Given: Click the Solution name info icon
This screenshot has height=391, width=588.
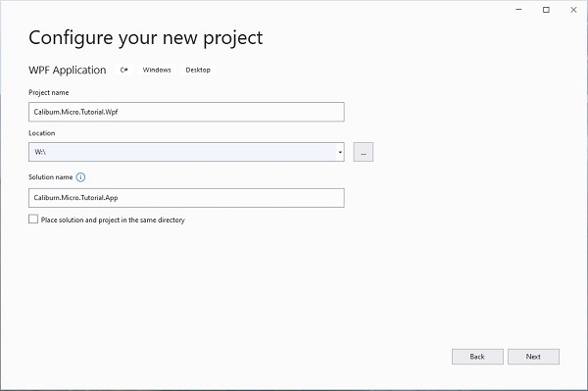Looking at the screenshot, I should tap(80, 177).
